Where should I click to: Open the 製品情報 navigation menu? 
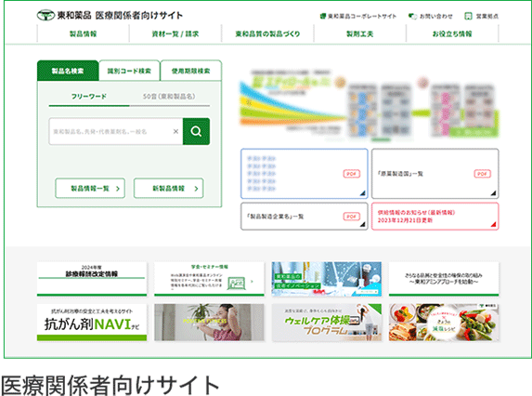click(84, 33)
